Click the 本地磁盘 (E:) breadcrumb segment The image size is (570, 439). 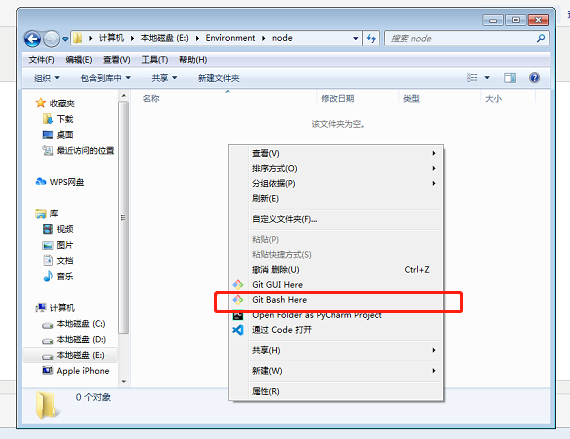click(164, 38)
